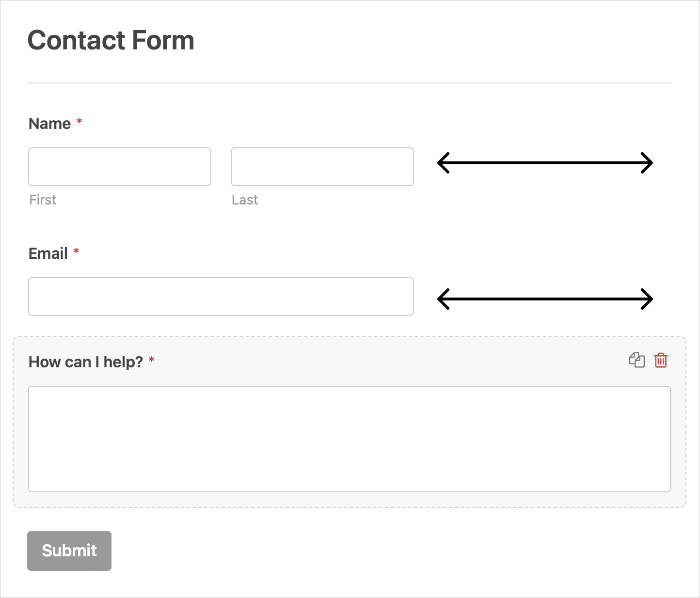Image resolution: width=700 pixels, height=598 pixels.
Task: Delete field using red trash icon
Action: pos(661,360)
